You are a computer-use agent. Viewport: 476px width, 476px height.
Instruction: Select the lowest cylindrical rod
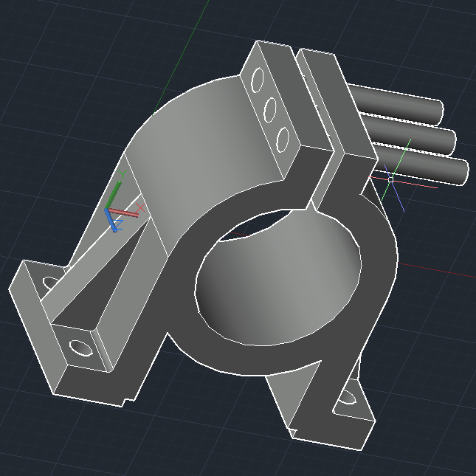tap(421, 163)
